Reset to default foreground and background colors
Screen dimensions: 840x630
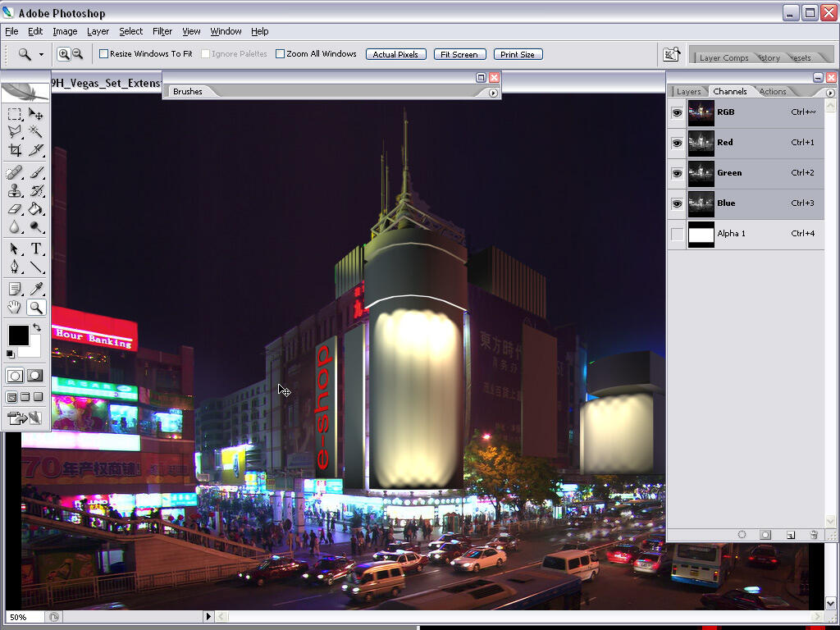(10, 354)
